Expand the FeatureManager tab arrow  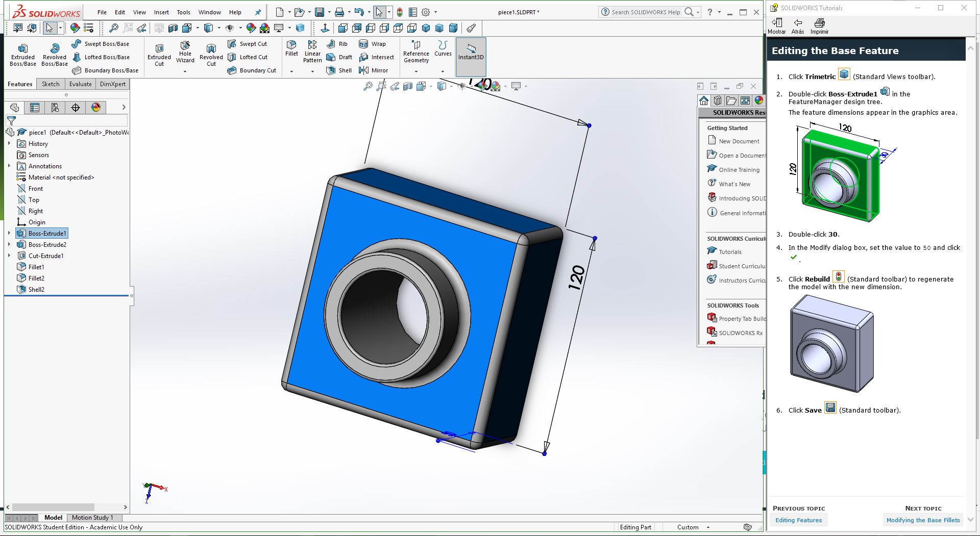[x=124, y=107]
